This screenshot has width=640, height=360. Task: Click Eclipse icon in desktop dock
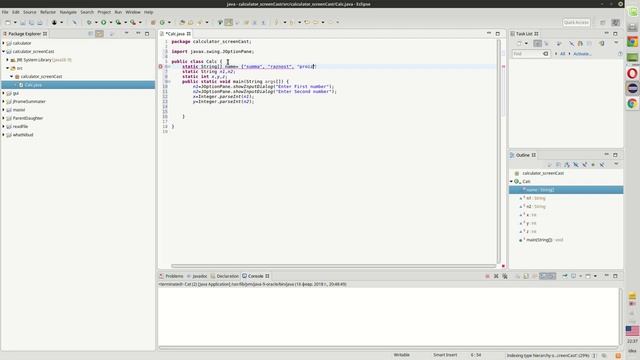click(632, 89)
